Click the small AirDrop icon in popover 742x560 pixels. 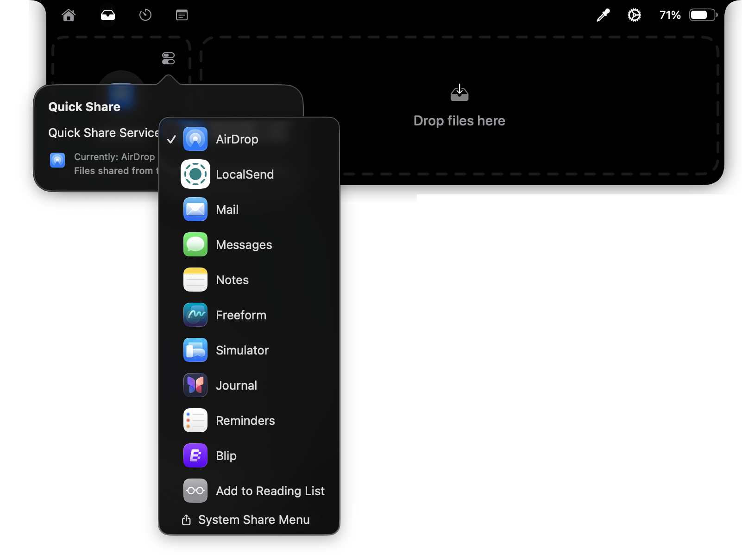(x=57, y=160)
